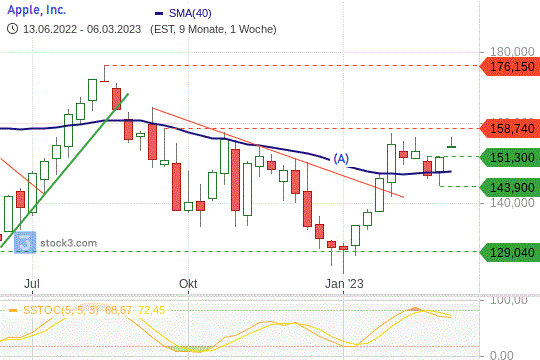540x360 pixels.
Task: Click the orange SSTOC legend swatch
Action: point(13,311)
